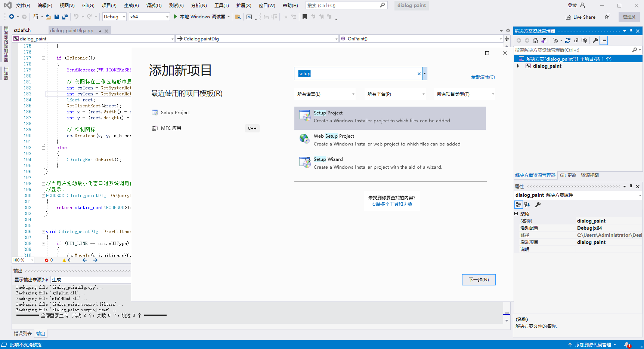Image resolution: width=644 pixels, height=349 pixels.
Task: Pin the dialog_paintDlg.cpp tab
Action: point(99,31)
